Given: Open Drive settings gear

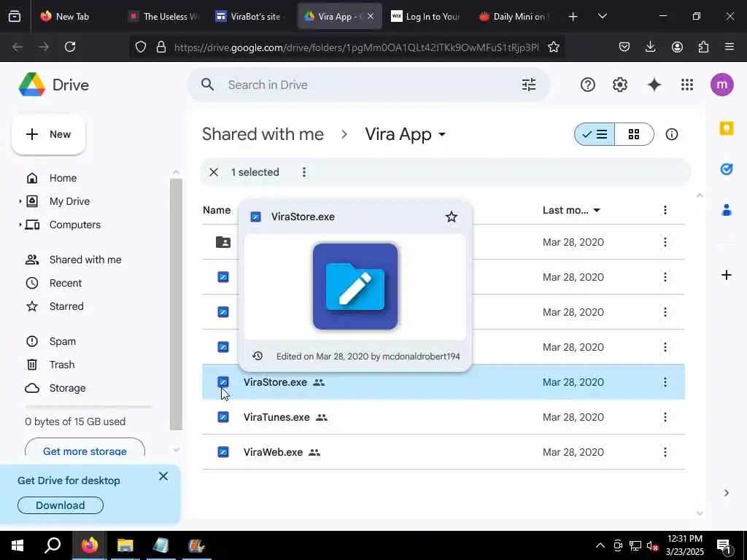Looking at the screenshot, I should click(620, 85).
